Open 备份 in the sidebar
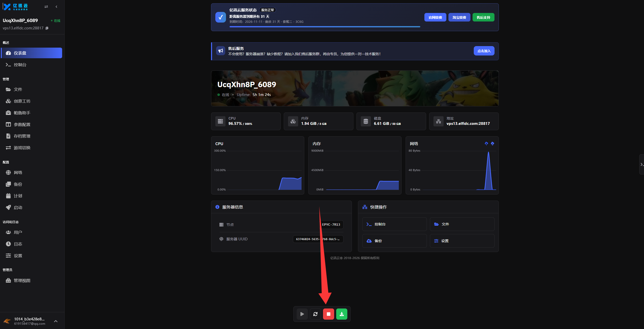This screenshot has width=644, height=329. 32,184
